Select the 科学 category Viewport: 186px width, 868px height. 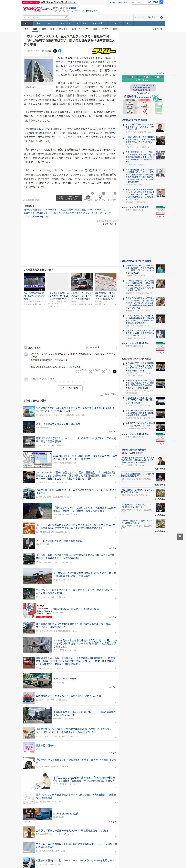(95, 29)
